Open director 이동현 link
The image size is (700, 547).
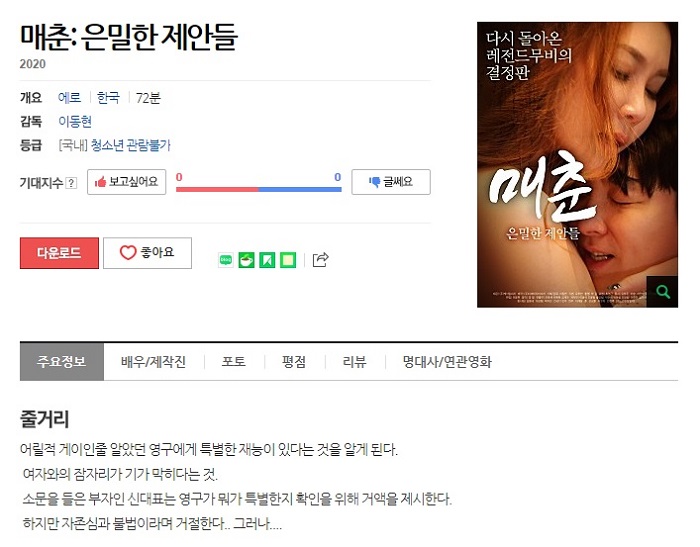click(x=75, y=121)
